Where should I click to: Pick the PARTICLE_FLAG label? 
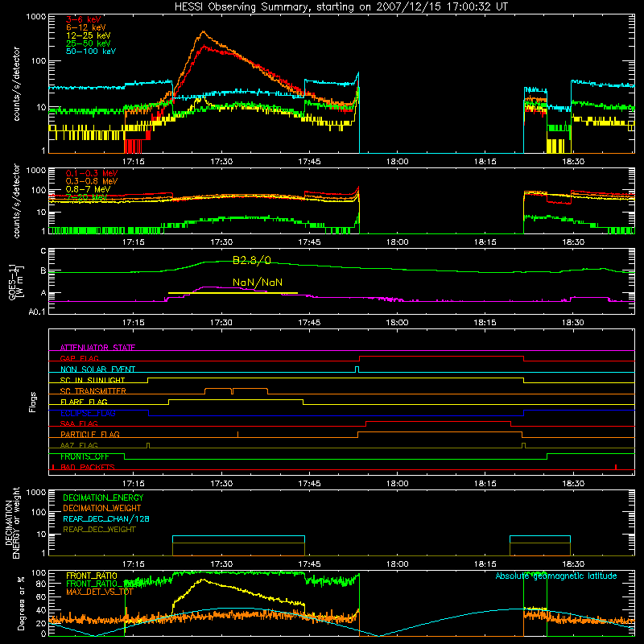(90, 434)
